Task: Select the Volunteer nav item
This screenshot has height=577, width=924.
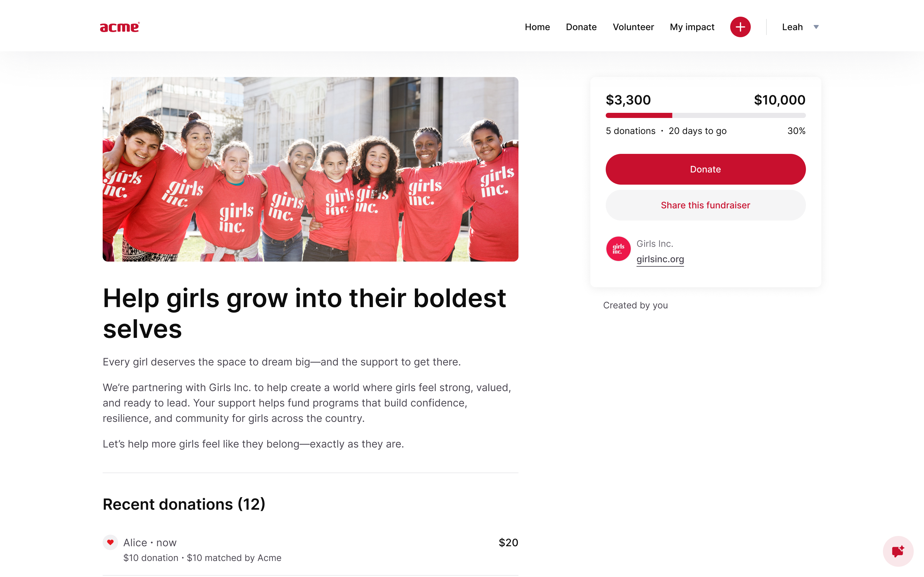Action: point(633,27)
